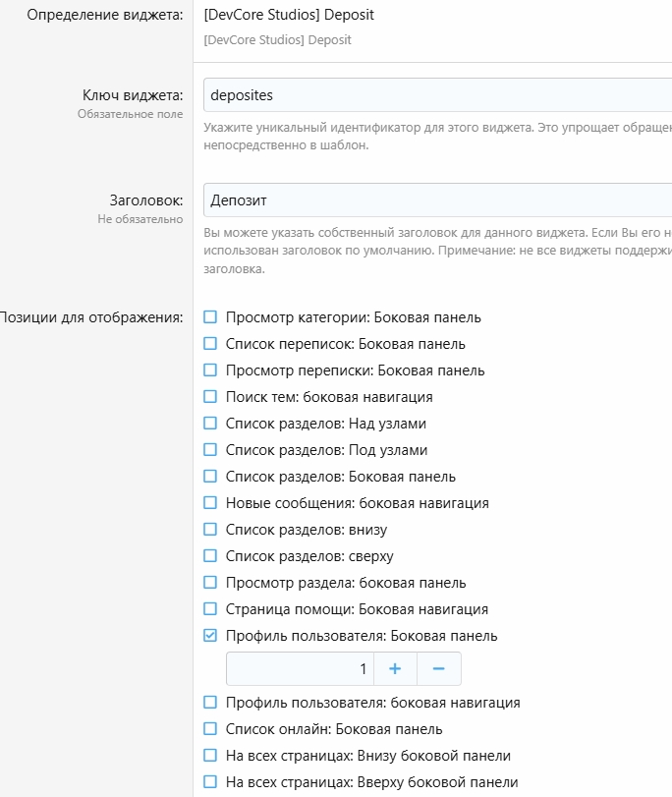Enable 'Страница помощи: Боковая навигация' checkbox
672x797 pixels.
coord(210,609)
